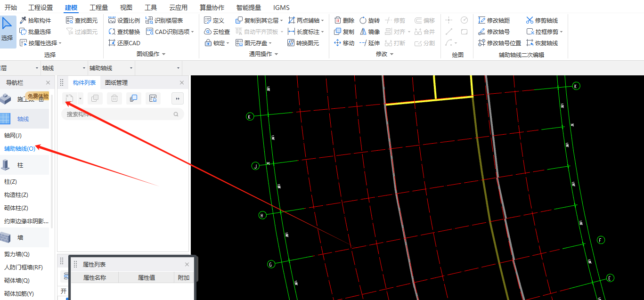
Task: Select 轴网(J) in the navigation tree
Action: coord(13,135)
